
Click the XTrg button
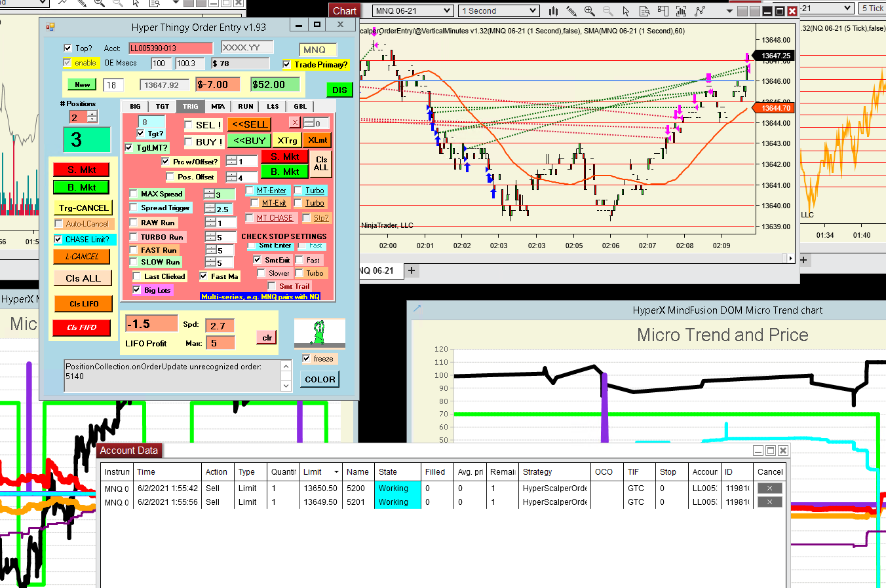[x=287, y=141]
